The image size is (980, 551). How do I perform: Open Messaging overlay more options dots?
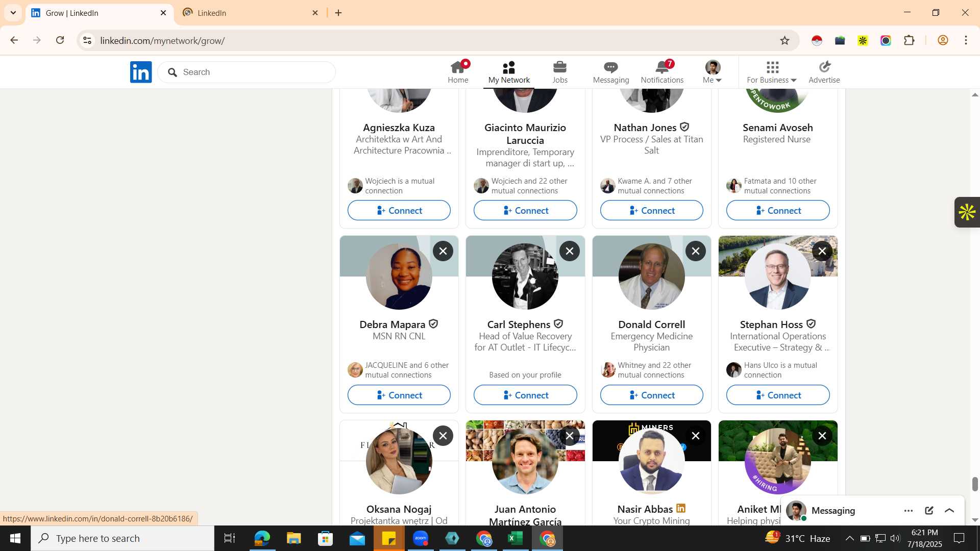(x=909, y=510)
